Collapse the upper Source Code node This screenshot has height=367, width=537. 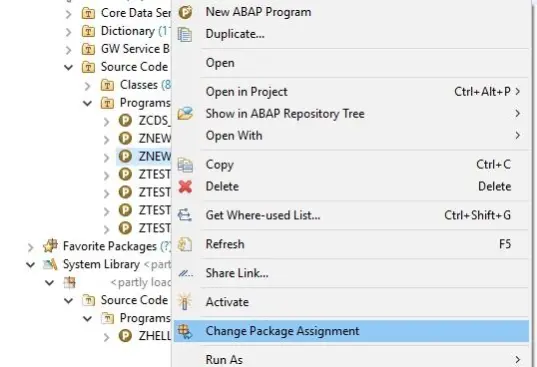pyautogui.click(x=68, y=67)
